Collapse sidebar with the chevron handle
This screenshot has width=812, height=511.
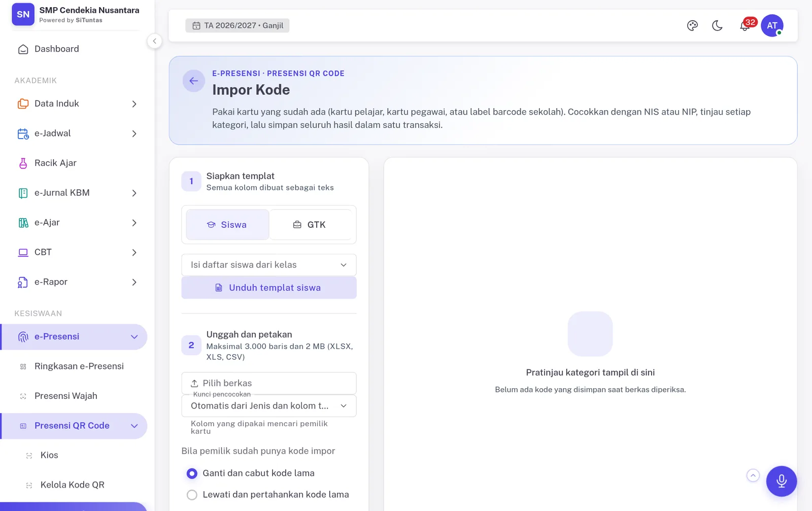(x=155, y=41)
